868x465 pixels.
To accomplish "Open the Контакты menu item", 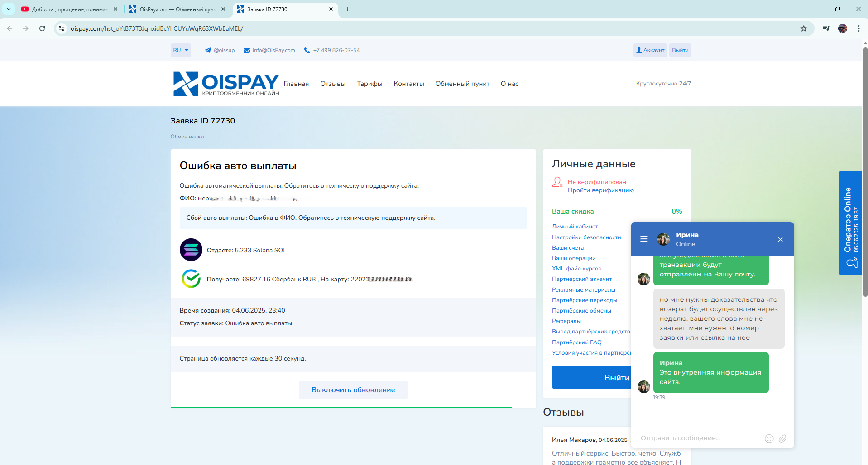I will [x=409, y=84].
